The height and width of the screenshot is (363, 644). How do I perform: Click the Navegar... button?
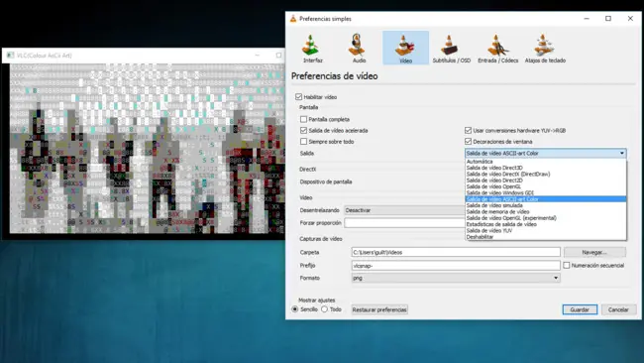[594, 252]
